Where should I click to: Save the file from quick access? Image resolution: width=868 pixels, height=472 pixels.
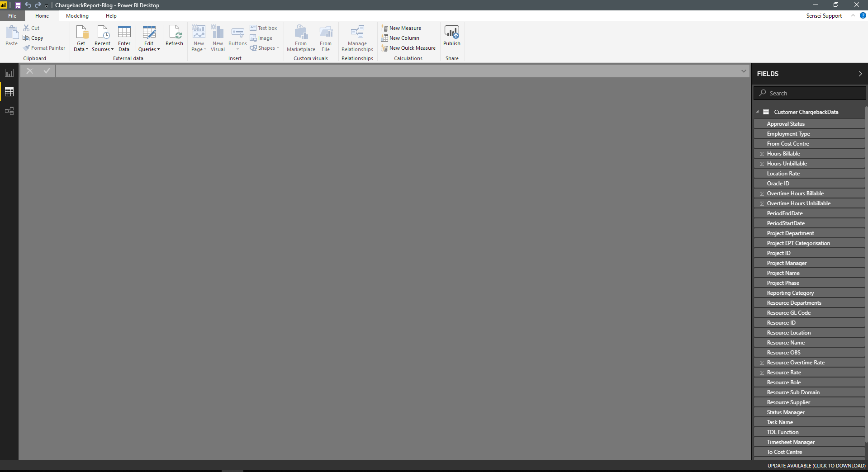pyautogui.click(x=18, y=5)
